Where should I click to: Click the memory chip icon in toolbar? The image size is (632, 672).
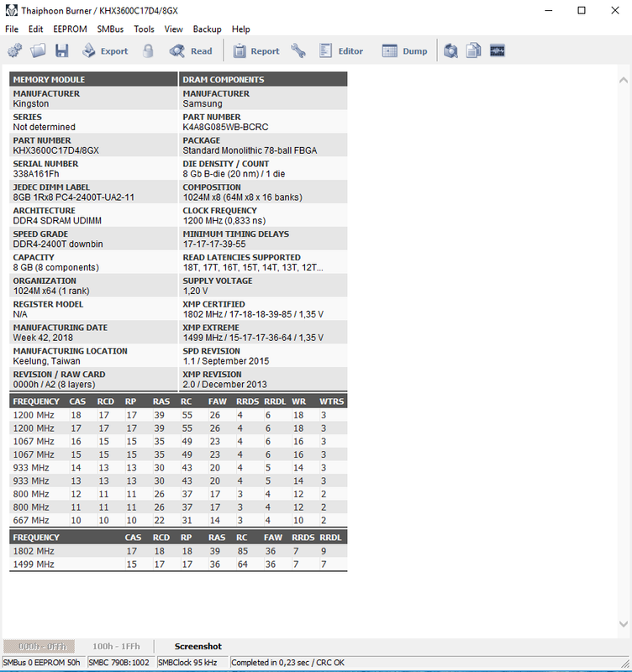tap(498, 50)
